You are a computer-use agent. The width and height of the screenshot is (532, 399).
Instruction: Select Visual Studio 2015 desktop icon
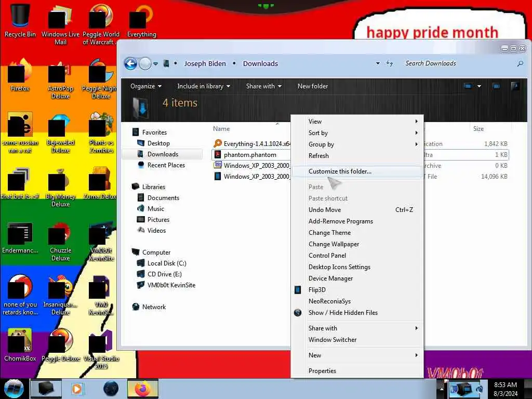pyautogui.click(x=101, y=349)
